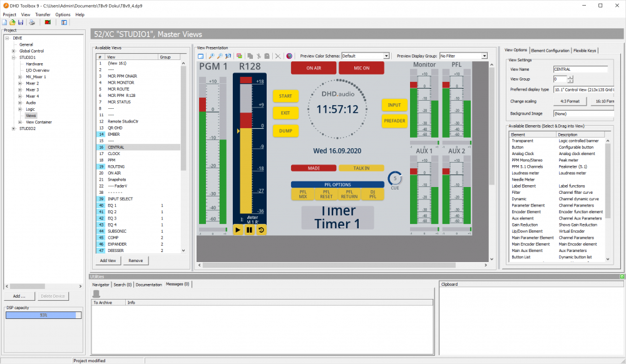Image resolution: width=626 pixels, height=364 pixels.
Task: Click the Add View button
Action: click(x=108, y=260)
